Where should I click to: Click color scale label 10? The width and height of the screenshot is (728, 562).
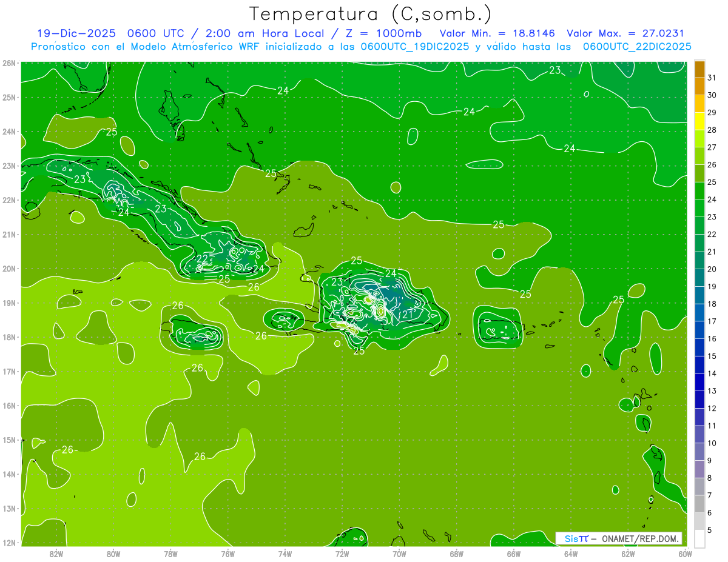click(712, 443)
